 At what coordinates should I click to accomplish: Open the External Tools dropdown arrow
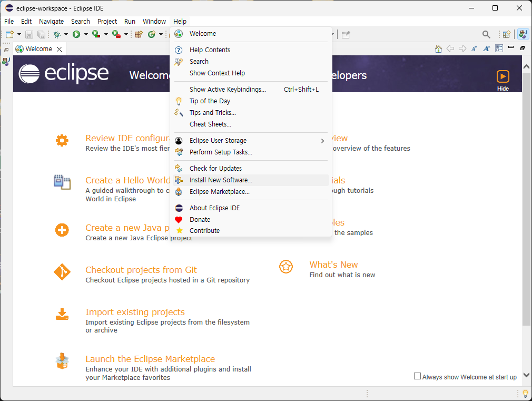click(126, 34)
